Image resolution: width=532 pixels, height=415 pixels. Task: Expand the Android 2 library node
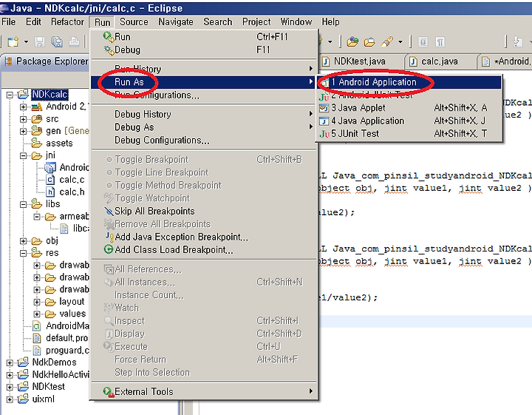click(x=23, y=107)
